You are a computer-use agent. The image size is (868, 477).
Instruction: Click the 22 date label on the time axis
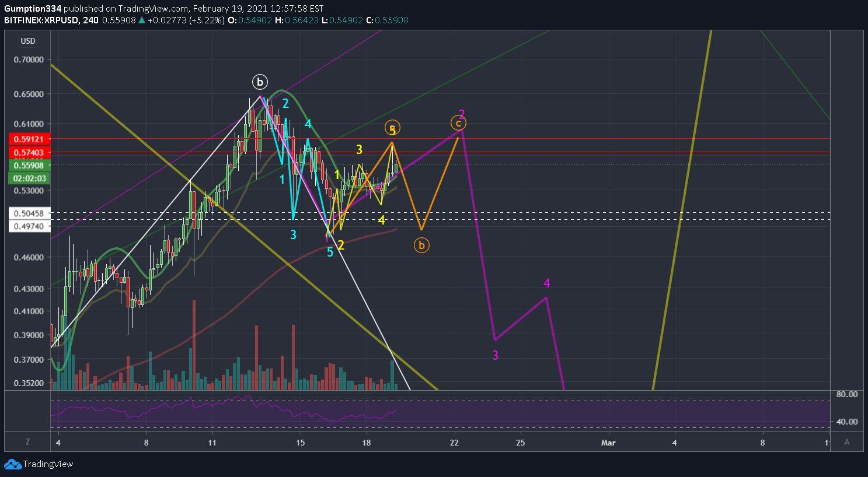(x=454, y=443)
